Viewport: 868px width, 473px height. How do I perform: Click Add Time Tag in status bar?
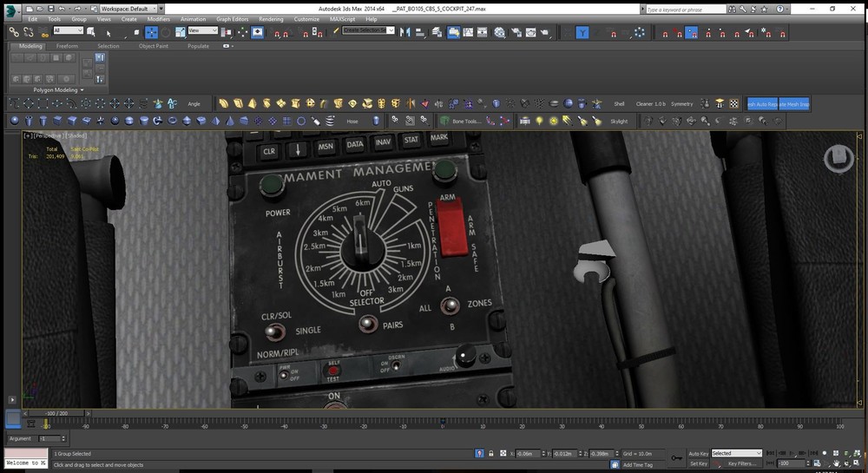tap(640, 464)
